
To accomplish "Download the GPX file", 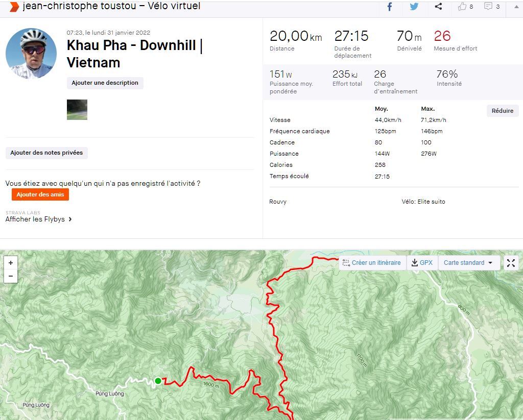I will click(422, 263).
